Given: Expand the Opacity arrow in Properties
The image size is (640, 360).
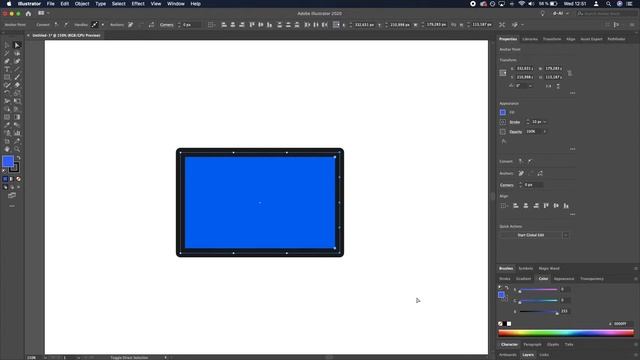Looking at the screenshot, I should [x=545, y=131].
